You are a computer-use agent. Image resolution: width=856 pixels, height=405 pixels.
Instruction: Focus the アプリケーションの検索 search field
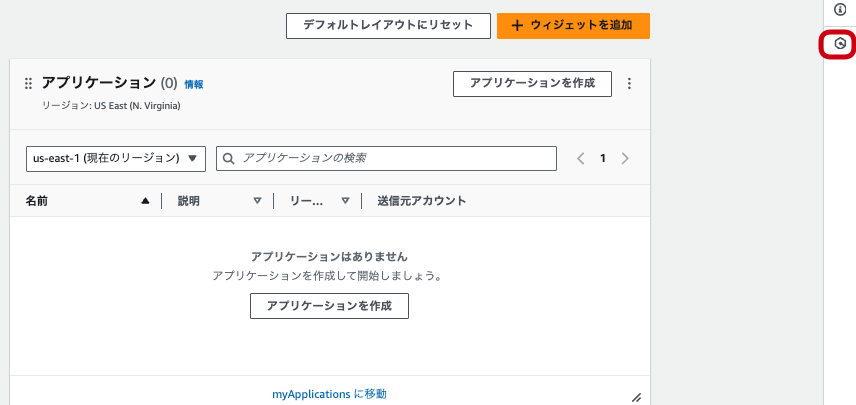[x=387, y=158]
